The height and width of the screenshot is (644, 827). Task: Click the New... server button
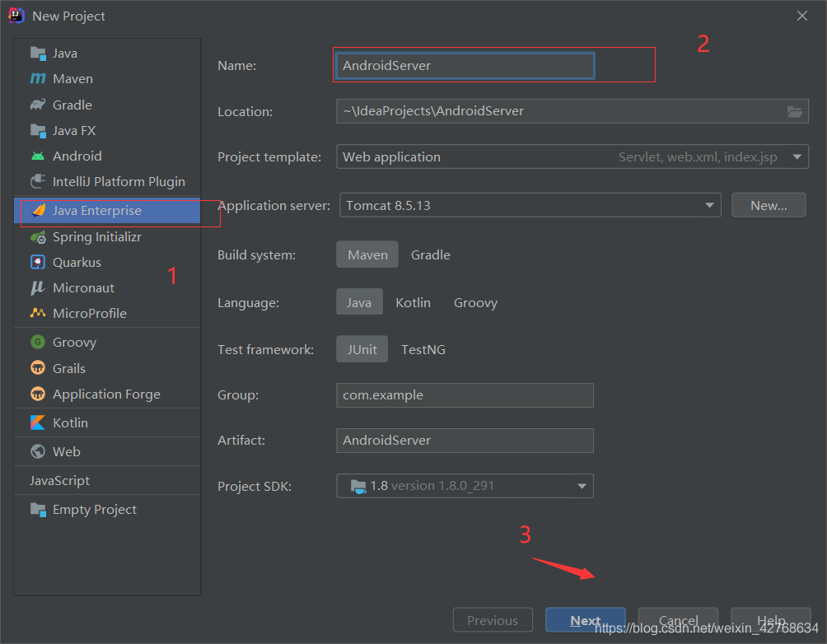[x=769, y=205]
